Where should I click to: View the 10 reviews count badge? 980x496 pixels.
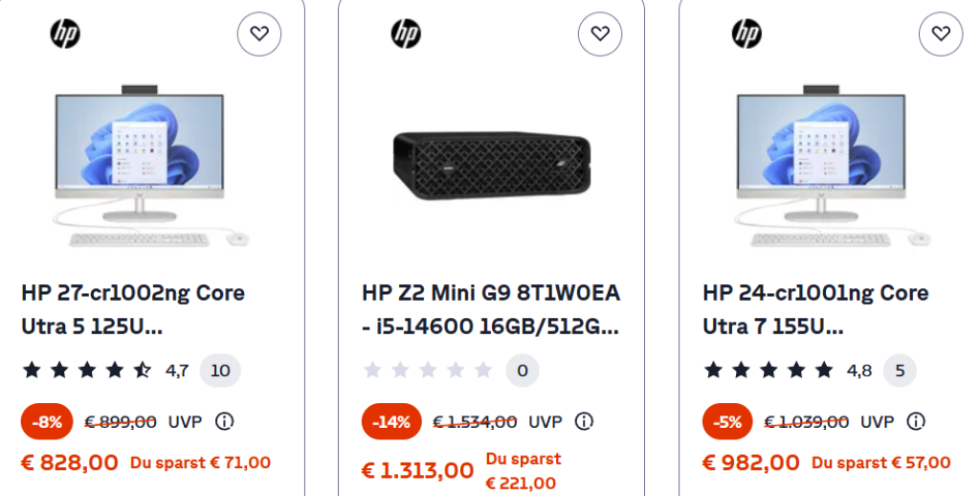point(220,370)
